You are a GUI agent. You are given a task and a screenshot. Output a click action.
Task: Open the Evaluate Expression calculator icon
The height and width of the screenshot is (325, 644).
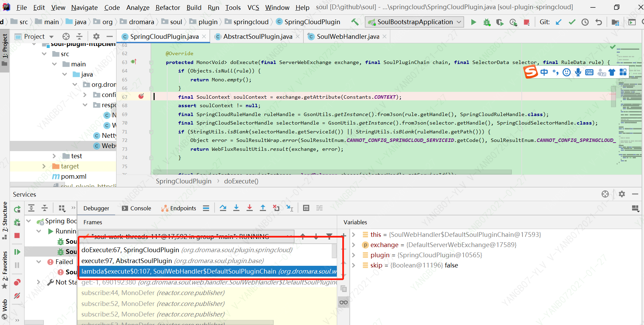point(306,208)
